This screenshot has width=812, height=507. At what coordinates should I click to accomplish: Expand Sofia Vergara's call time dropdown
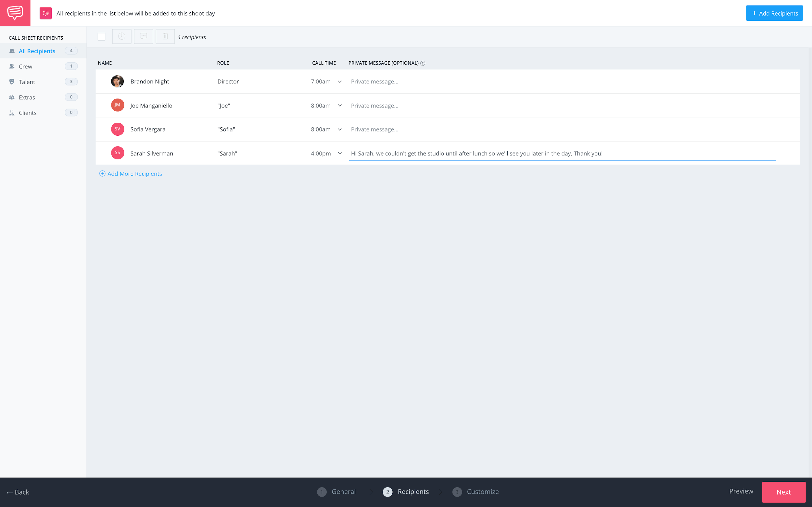click(x=339, y=129)
